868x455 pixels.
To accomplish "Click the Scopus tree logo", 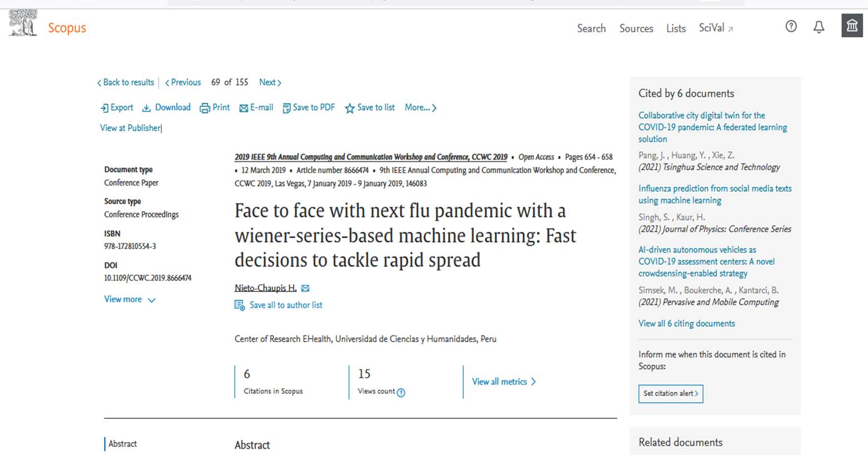I will tap(23, 23).
